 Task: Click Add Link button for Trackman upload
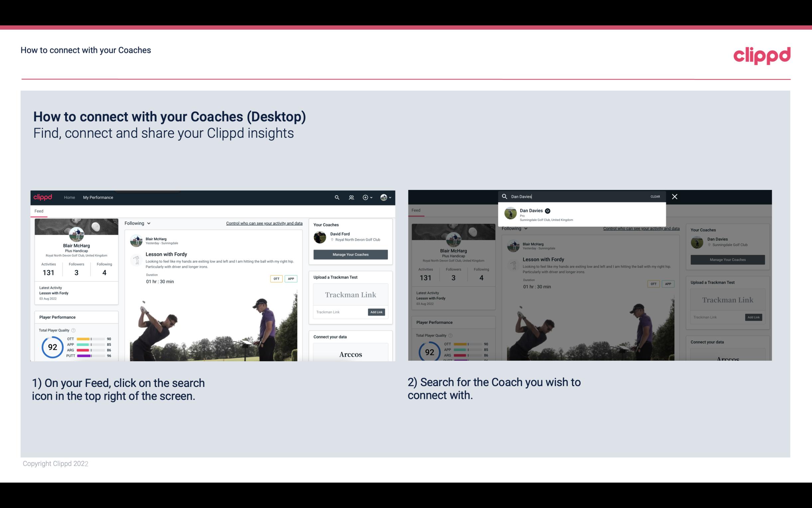click(x=377, y=311)
